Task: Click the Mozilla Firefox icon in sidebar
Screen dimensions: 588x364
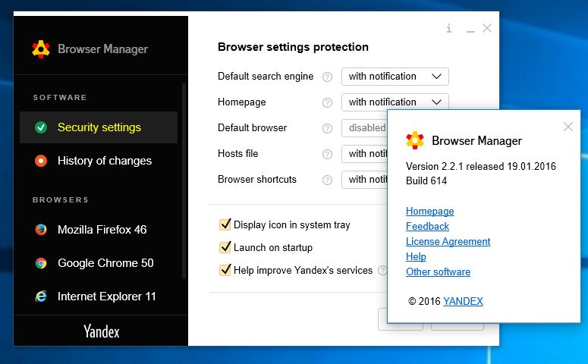Action: click(41, 230)
